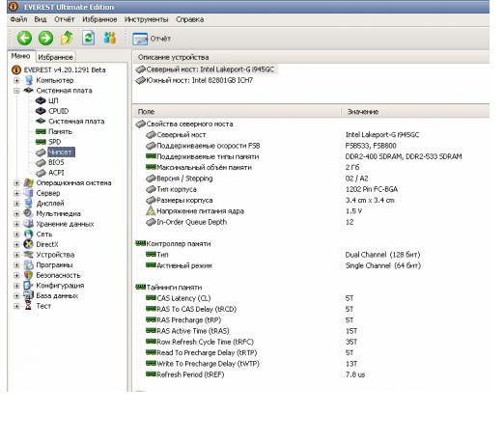Click the Сеть globe icon

coord(29,235)
